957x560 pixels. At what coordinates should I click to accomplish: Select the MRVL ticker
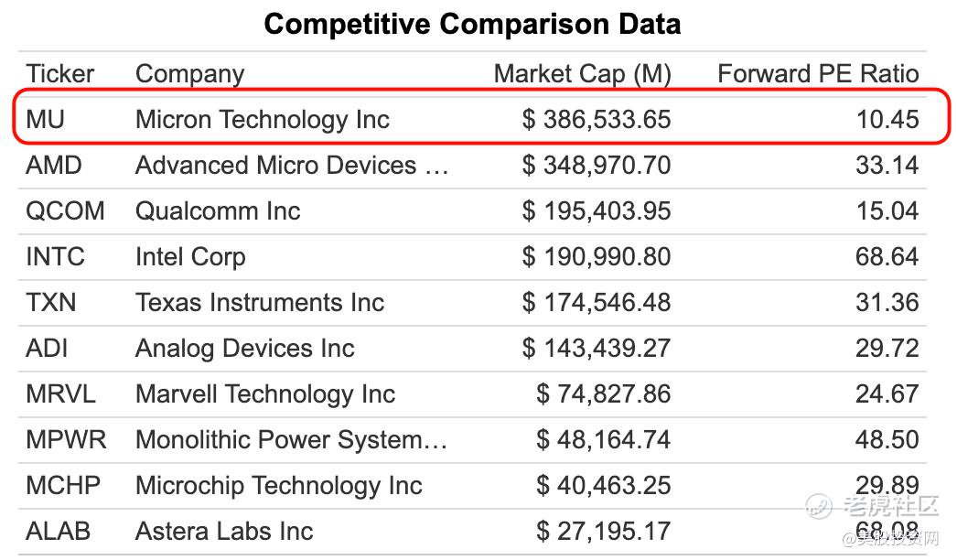coord(60,394)
